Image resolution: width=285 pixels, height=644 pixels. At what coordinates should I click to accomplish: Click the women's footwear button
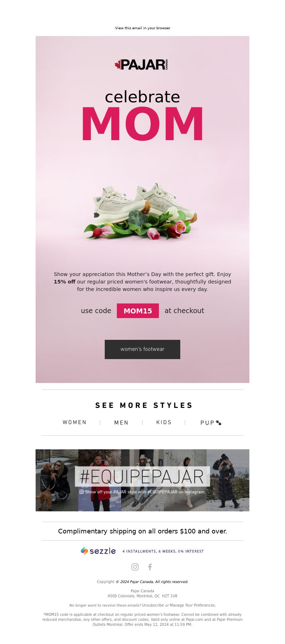click(142, 349)
